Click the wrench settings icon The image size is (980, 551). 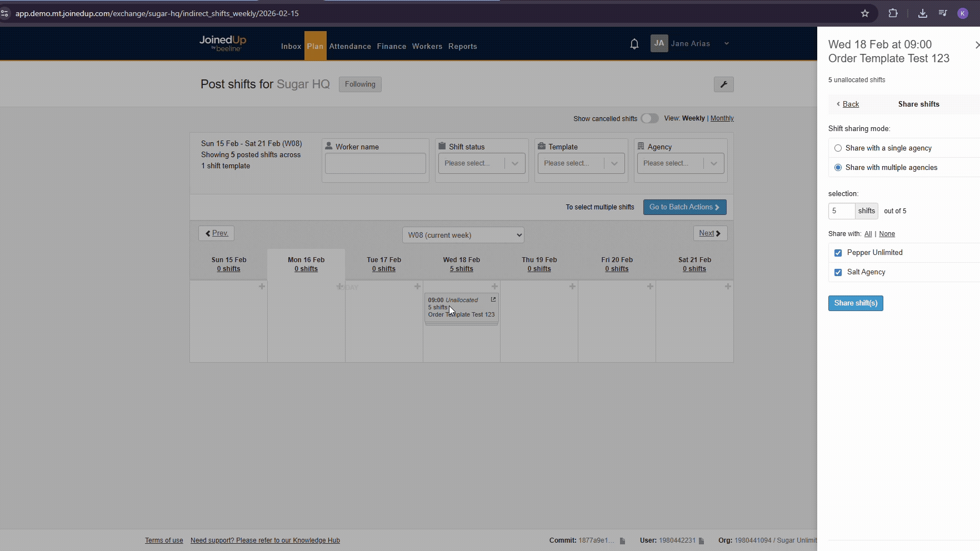723,84
